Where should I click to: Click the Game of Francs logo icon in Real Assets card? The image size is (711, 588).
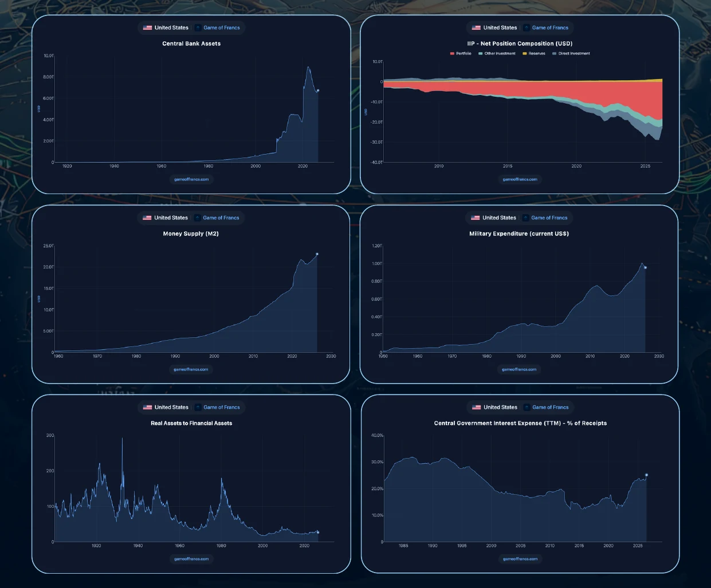click(198, 407)
